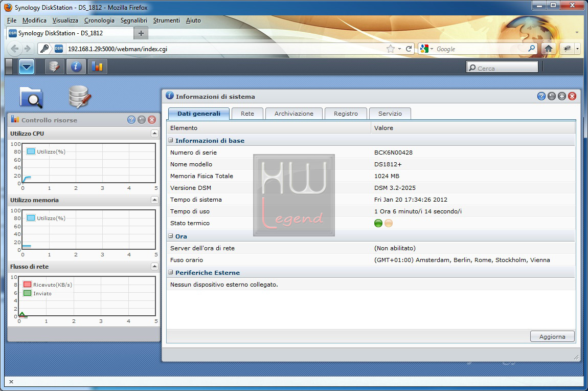Select the Synology DiskStation browser tab
Screen dimensions: 588x391
(70, 33)
